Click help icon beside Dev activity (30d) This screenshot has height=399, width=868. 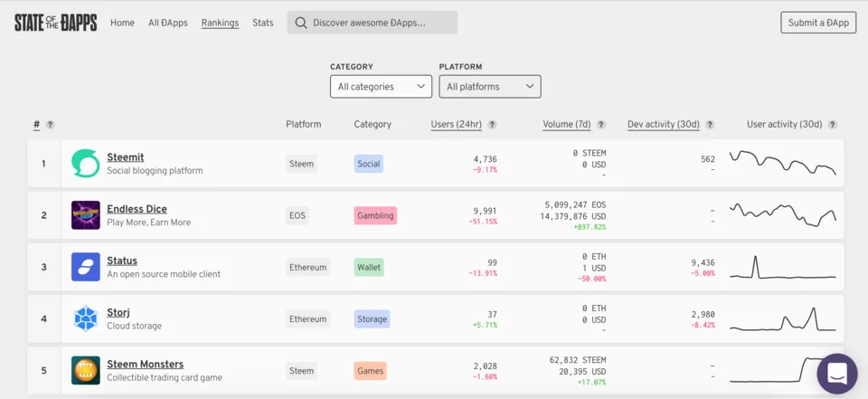pyautogui.click(x=710, y=125)
